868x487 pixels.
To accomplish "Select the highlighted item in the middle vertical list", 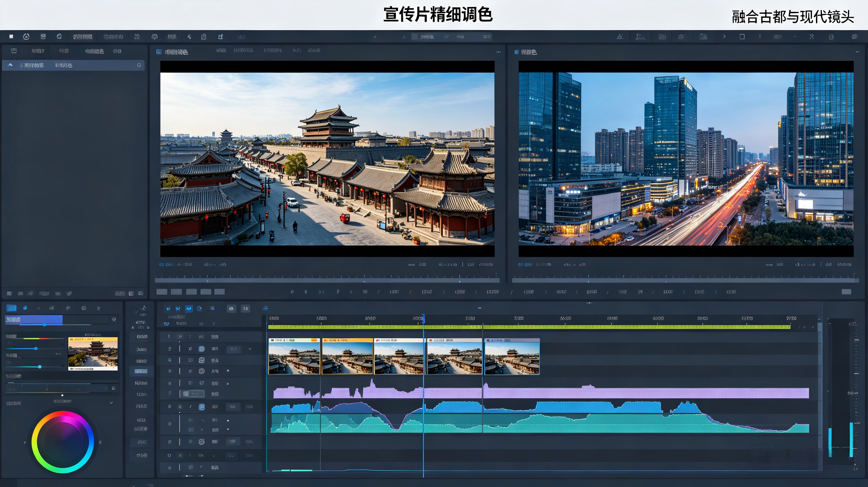I will (141, 371).
